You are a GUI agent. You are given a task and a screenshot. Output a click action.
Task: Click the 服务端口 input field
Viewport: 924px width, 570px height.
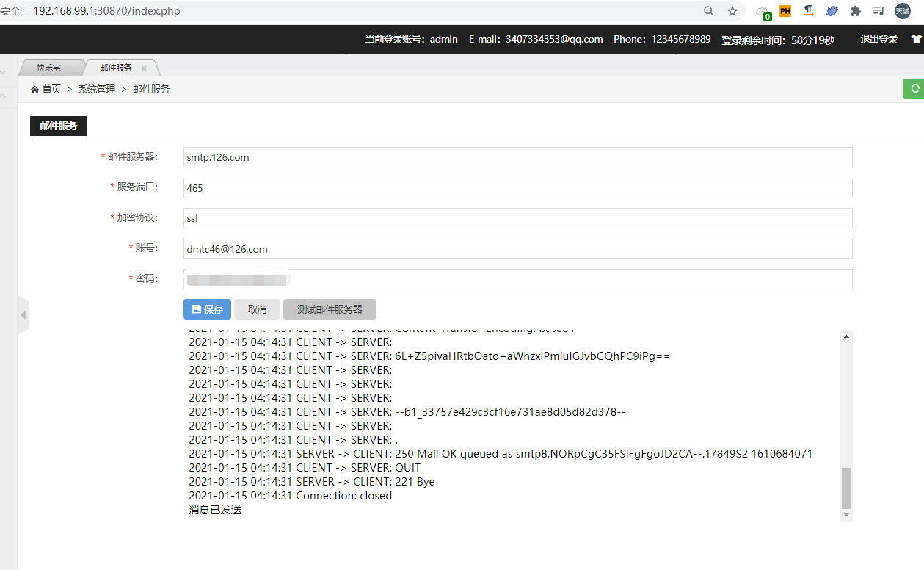(x=517, y=188)
